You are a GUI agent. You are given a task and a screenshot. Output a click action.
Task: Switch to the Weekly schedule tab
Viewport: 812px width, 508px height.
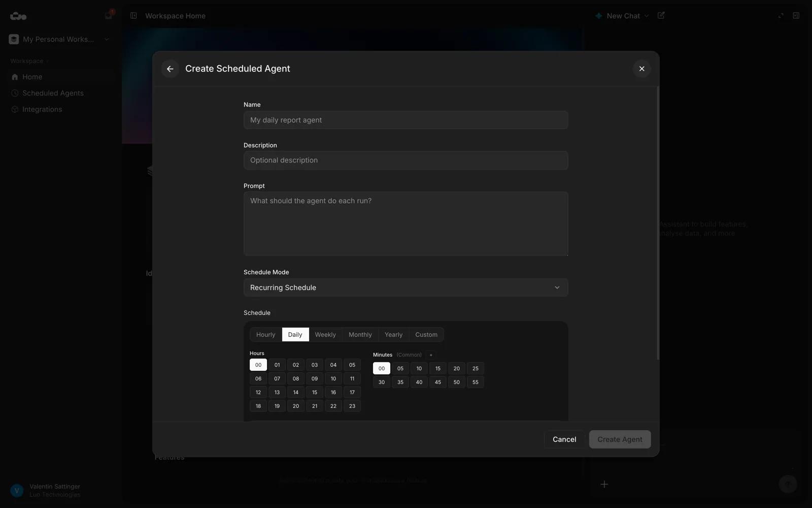pos(325,335)
